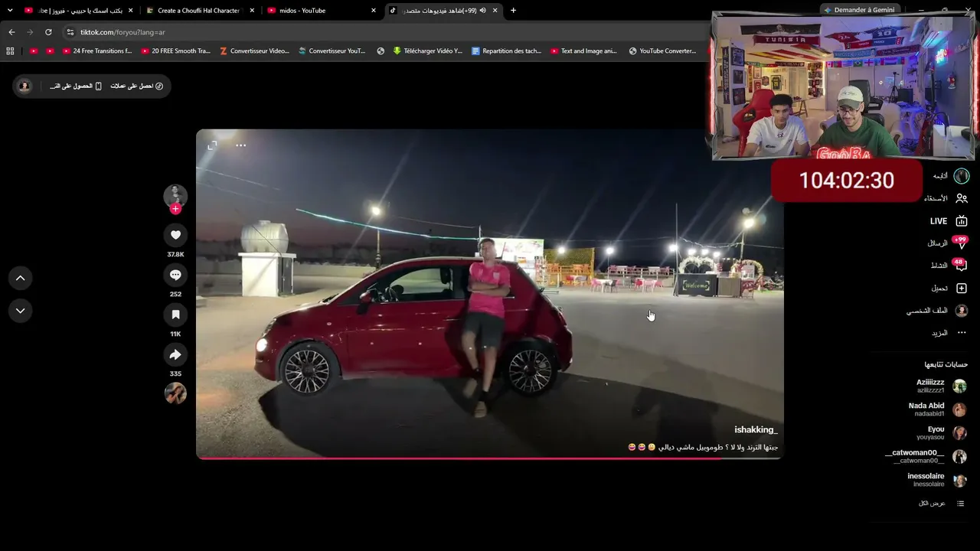Close the 'midos - YouTube' tab
Image resolution: width=980 pixels, height=551 pixels.
click(374, 11)
